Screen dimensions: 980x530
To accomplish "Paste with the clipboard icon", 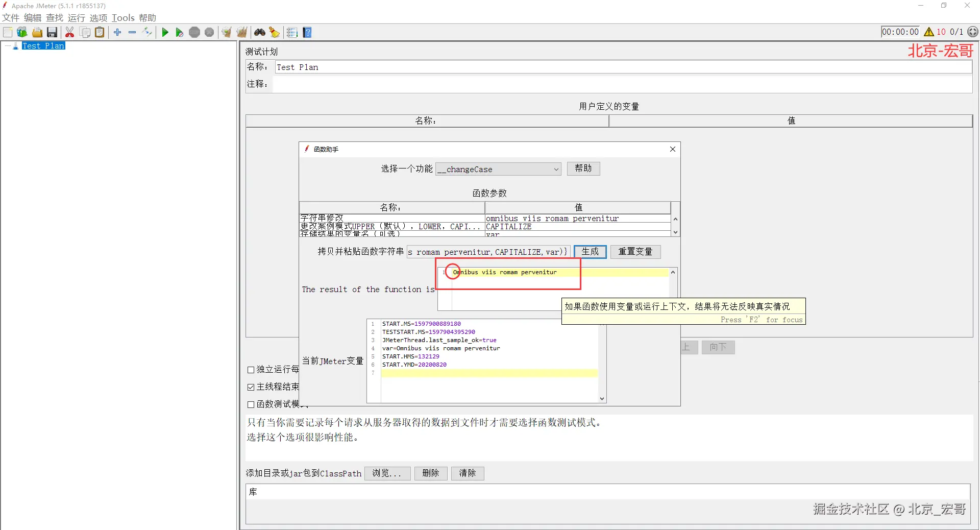I will (100, 32).
